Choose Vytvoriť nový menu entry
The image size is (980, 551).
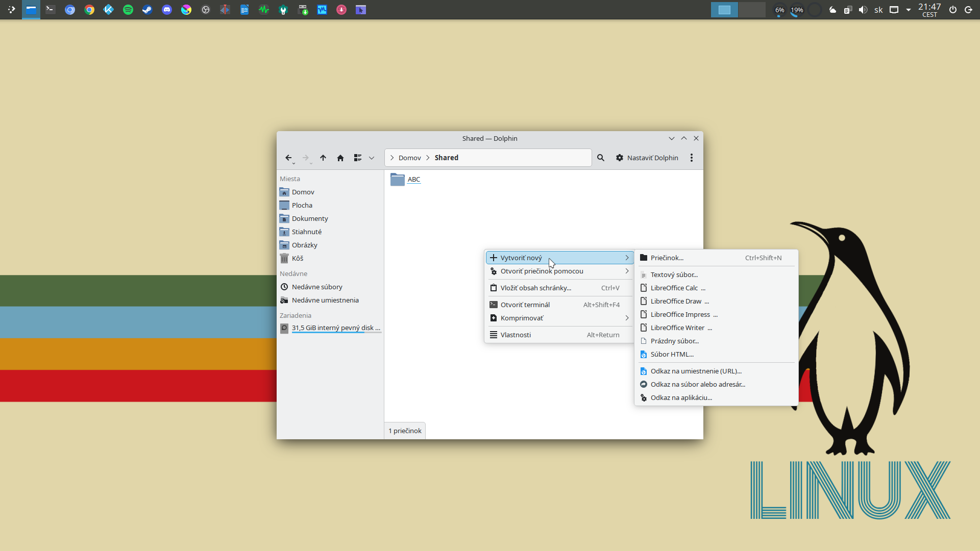pyautogui.click(x=559, y=258)
